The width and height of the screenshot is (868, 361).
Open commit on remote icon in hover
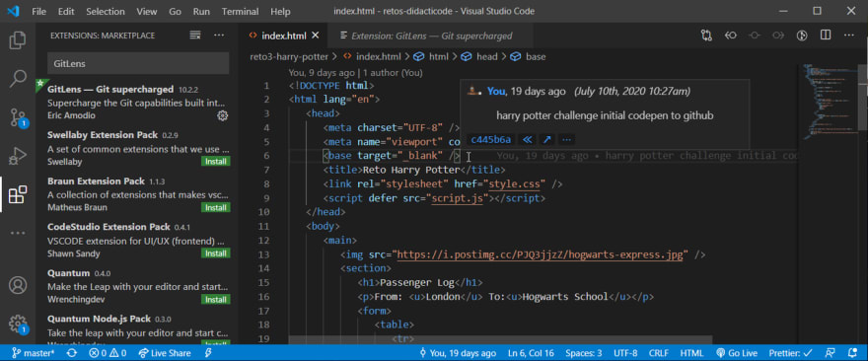(x=546, y=139)
